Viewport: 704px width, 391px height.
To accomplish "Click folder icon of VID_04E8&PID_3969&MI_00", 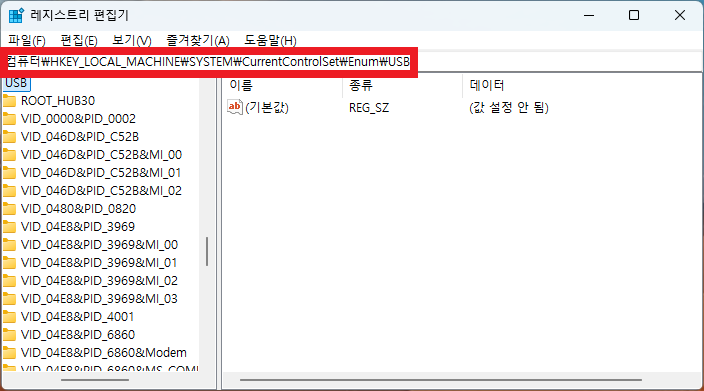I will click(x=9, y=244).
